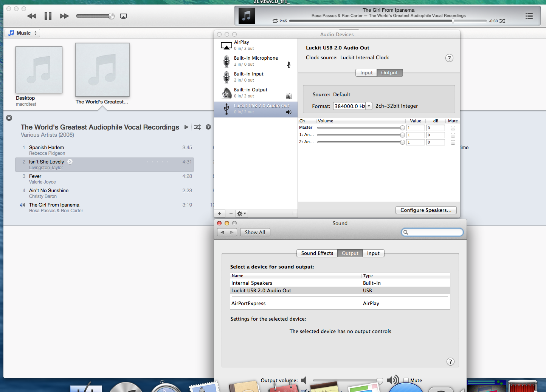Viewport: 546px width, 392px height.
Task: Switch to Input tab in Audio Devices
Action: (366, 73)
